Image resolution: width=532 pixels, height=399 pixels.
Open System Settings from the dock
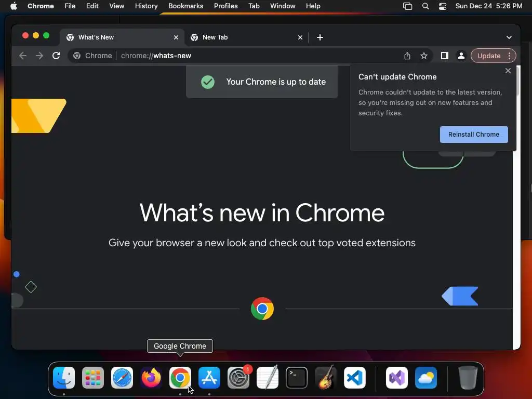click(x=238, y=378)
